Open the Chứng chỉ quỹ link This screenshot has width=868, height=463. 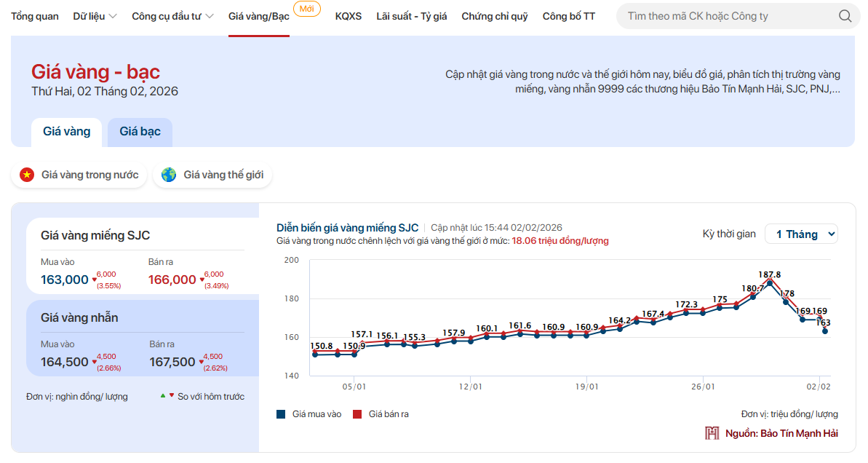[x=494, y=16]
